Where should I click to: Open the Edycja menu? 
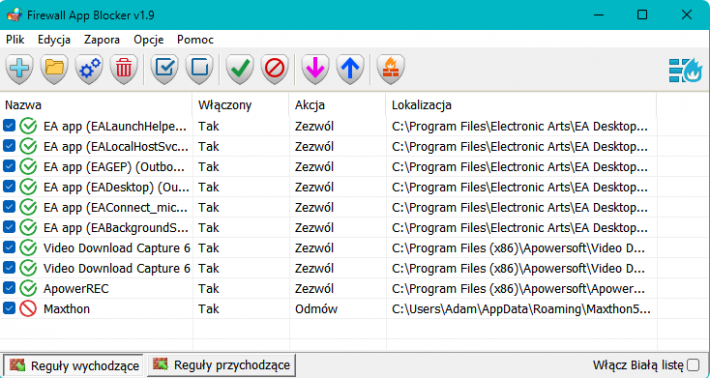pos(54,40)
